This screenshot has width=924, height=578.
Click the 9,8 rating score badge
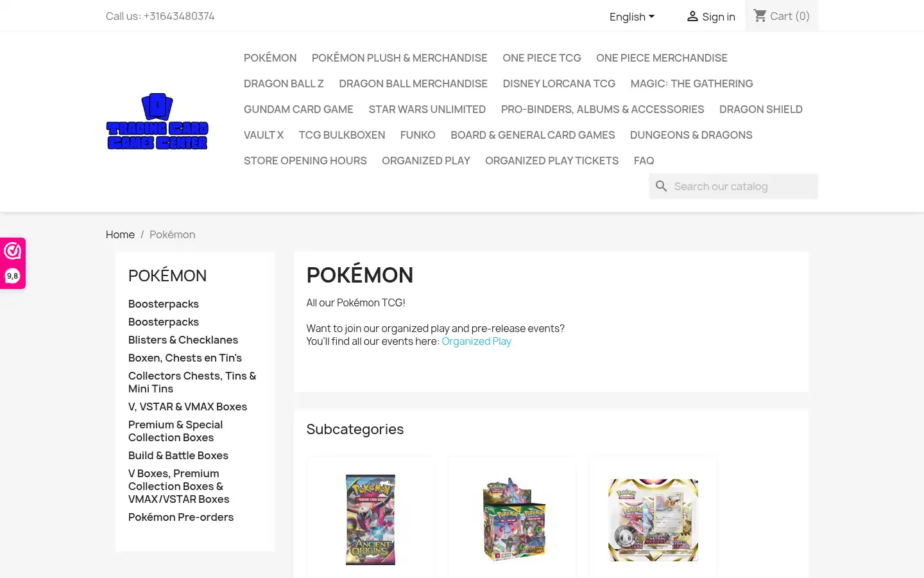[x=12, y=276]
